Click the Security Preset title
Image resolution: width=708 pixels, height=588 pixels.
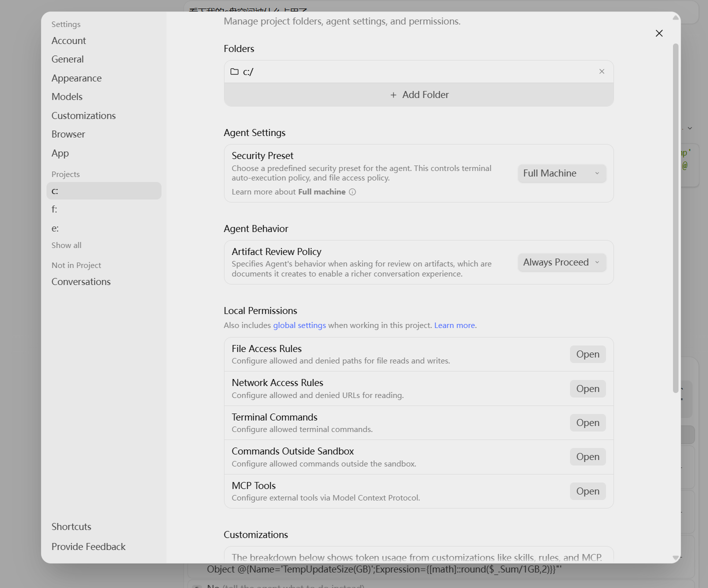click(262, 155)
